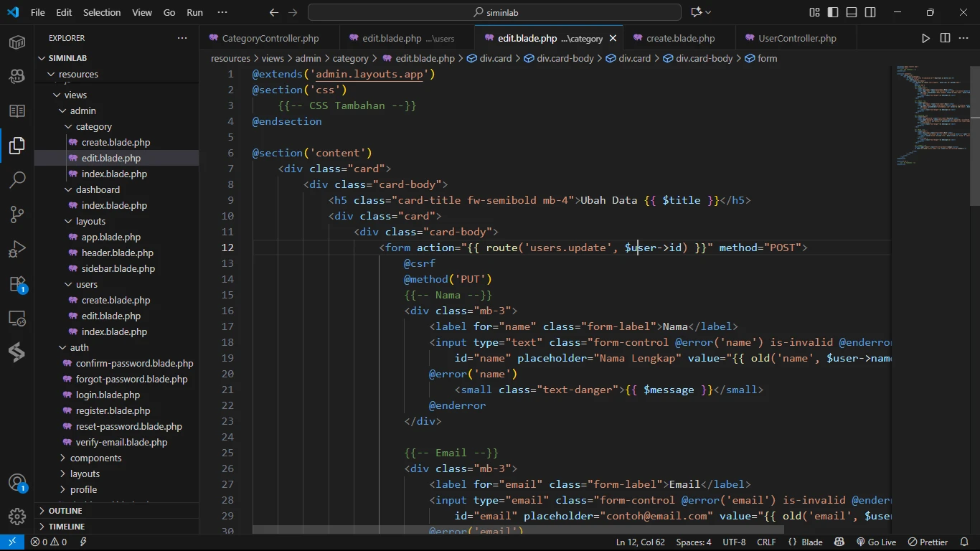Open the Selection menu

pos(102,12)
